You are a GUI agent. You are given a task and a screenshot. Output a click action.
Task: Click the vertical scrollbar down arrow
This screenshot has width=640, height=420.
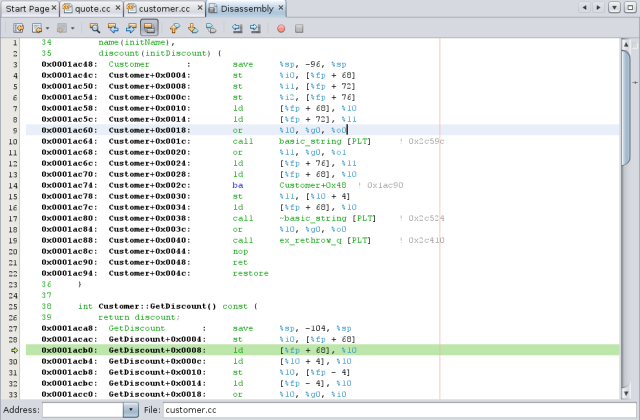pyautogui.click(x=626, y=393)
